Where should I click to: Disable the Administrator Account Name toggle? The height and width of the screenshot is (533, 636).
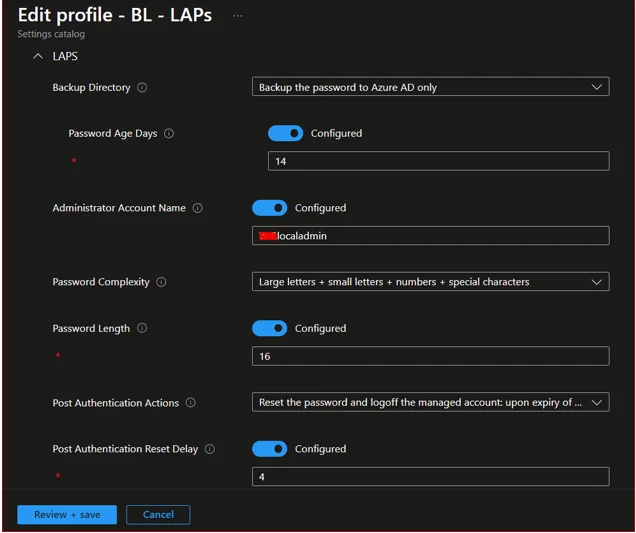pos(269,208)
